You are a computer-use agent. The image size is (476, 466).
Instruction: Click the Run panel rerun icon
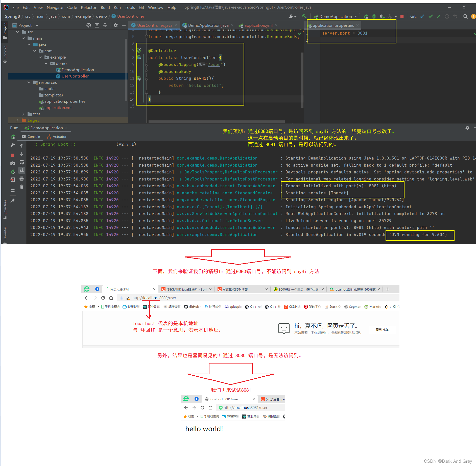(13, 137)
